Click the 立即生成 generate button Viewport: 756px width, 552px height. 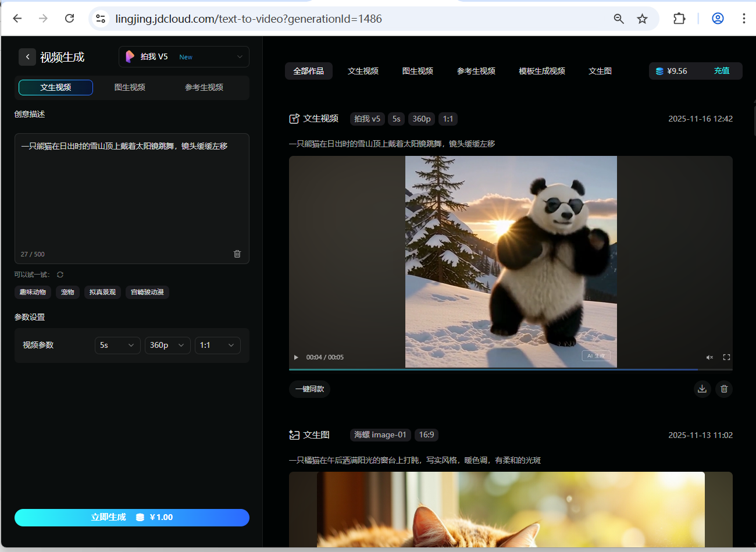(131, 517)
